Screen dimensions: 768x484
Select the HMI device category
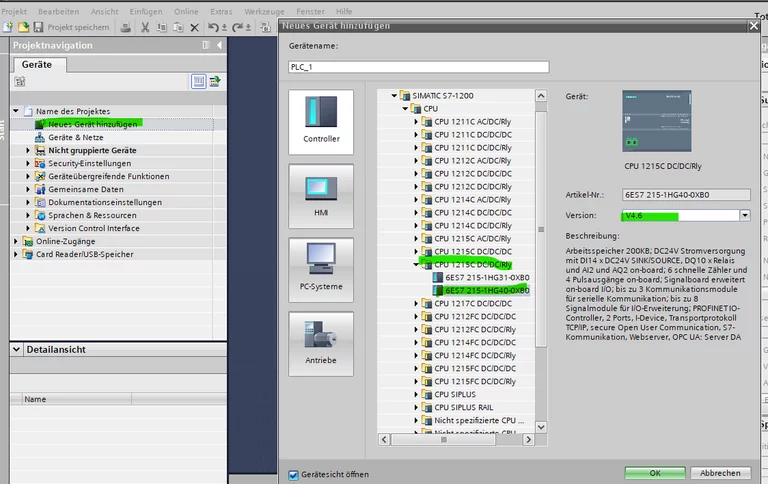pyautogui.click(x=321, y=196)
